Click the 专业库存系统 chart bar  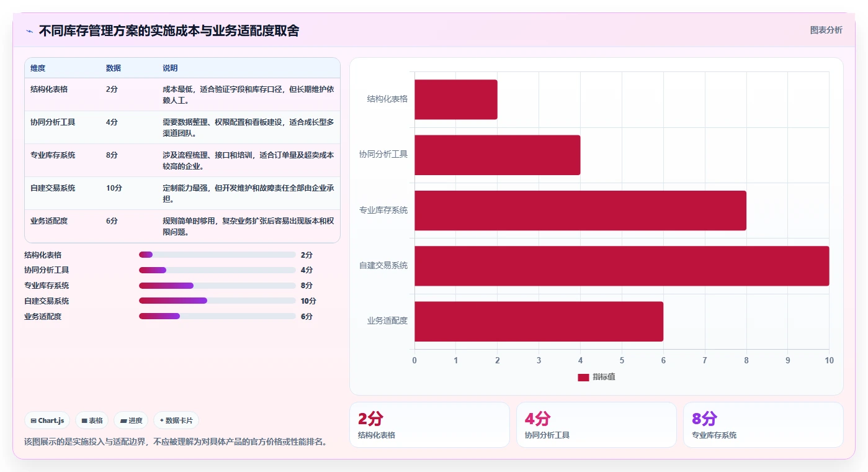click(580, 211)
